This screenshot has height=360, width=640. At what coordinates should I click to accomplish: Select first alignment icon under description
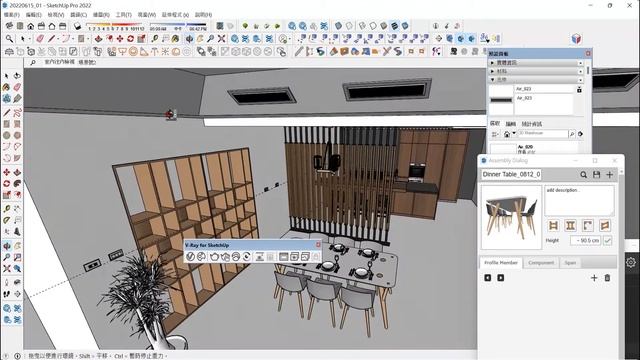tap(553, 225)
